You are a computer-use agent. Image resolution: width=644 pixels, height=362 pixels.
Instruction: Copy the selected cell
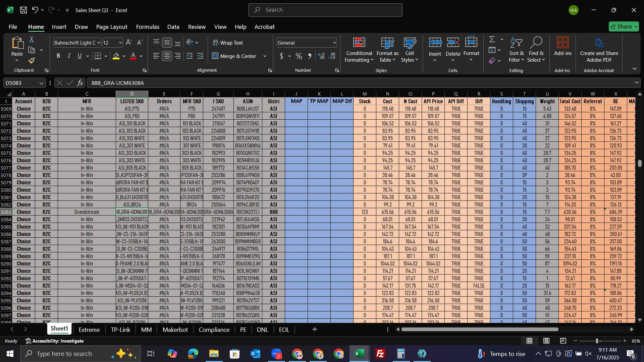coord(32,50)
